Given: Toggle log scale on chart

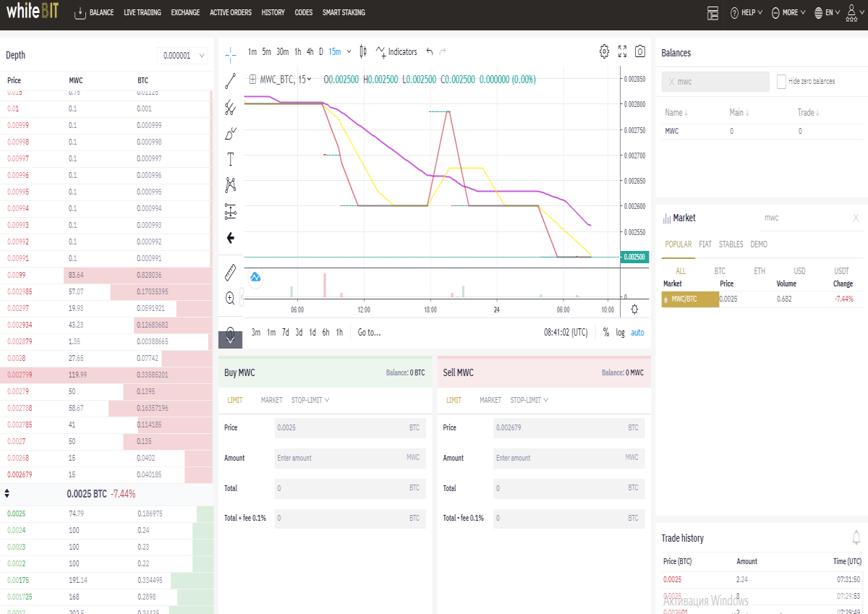Looking at the screenshot, I should pyautogui.click(x=621, y=333).
